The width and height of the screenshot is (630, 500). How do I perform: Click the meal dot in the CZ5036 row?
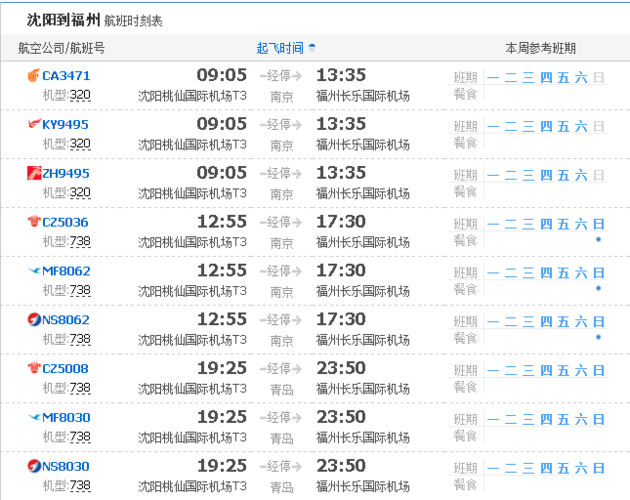[598, 240]
